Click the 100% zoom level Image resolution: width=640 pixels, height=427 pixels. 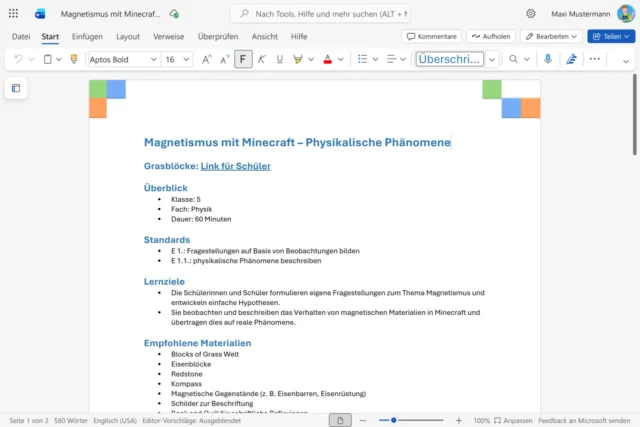[x=482, y=420]
